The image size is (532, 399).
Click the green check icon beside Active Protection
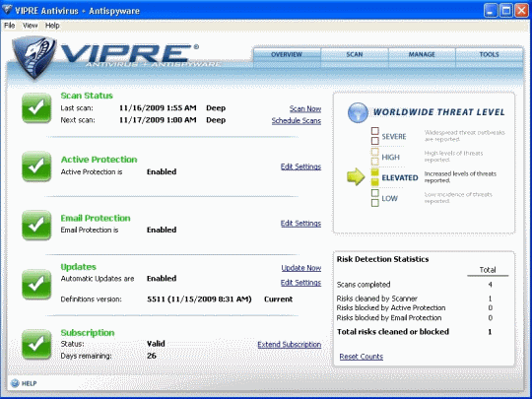click(x=36, y=166)
